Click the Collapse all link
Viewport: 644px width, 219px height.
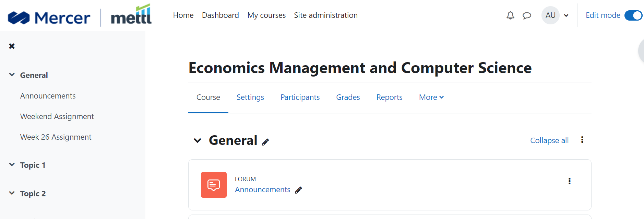549,140
